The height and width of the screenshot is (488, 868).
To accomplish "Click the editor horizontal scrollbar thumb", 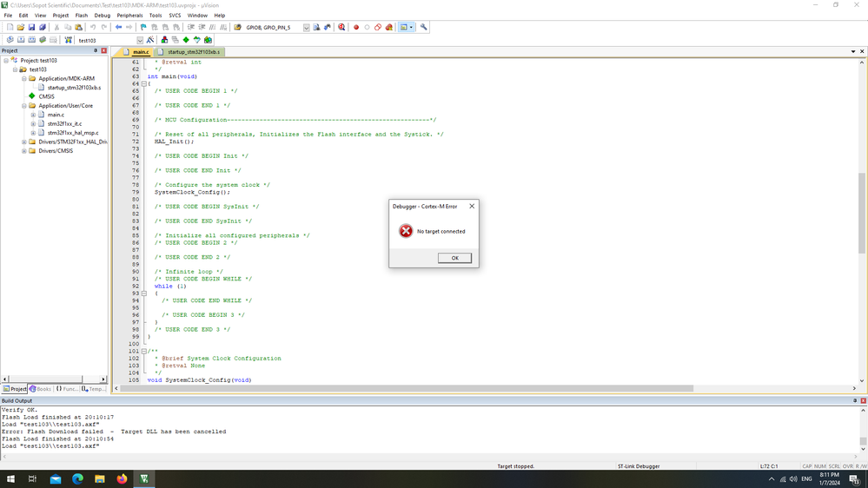I will click(x=407, y=388).
